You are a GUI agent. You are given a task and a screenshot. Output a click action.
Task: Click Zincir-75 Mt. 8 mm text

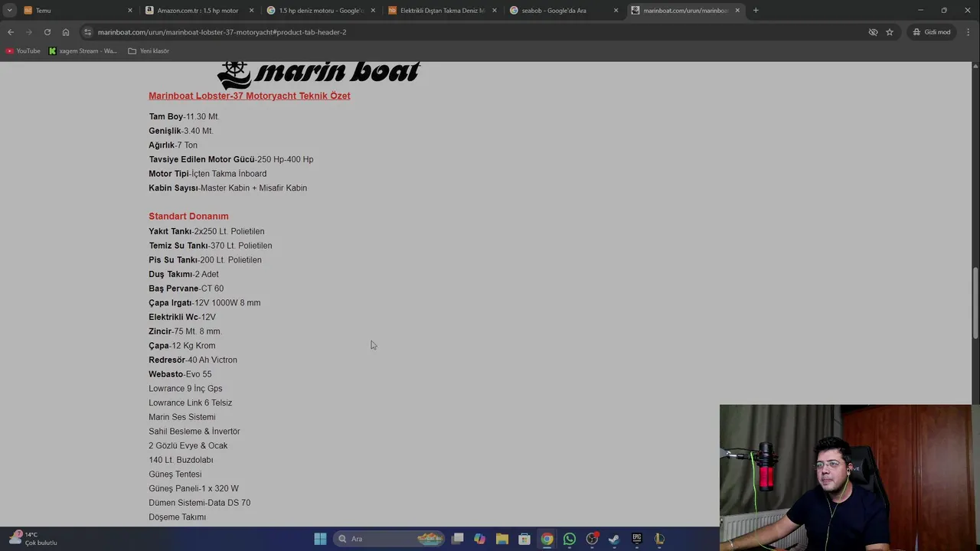pos(185,331)
